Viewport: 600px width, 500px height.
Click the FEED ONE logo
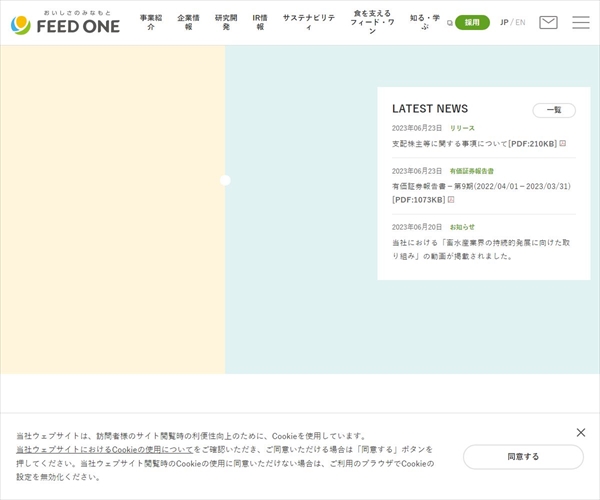click(65, 23)
